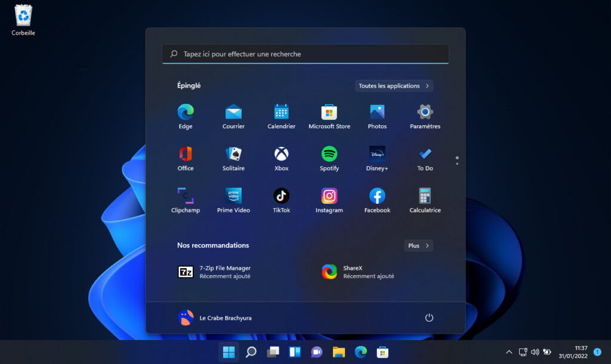Image resolution: width=611 pixels, height=364 pixels.
Task: Open the Prime Video app
Action: pos(233,200)
